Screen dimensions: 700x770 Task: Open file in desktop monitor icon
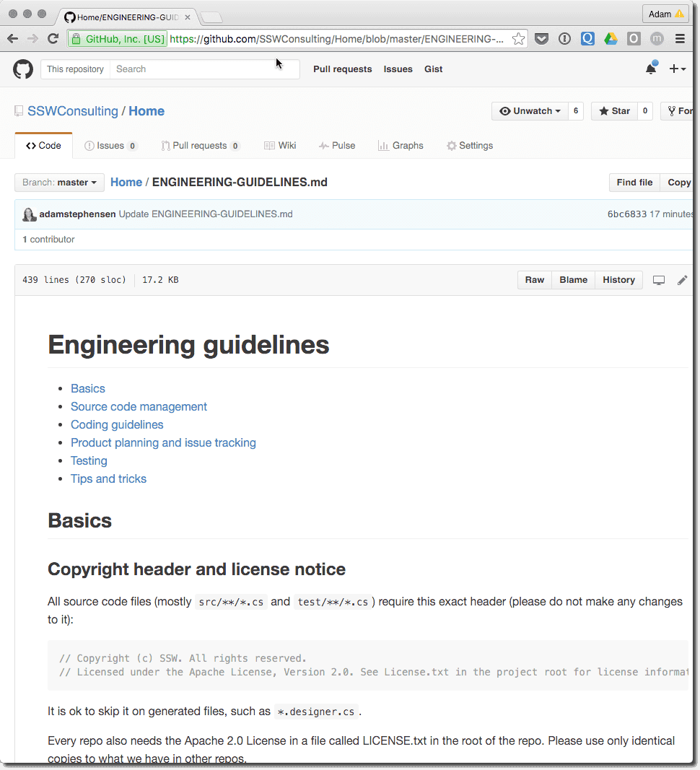click(658, 280)
